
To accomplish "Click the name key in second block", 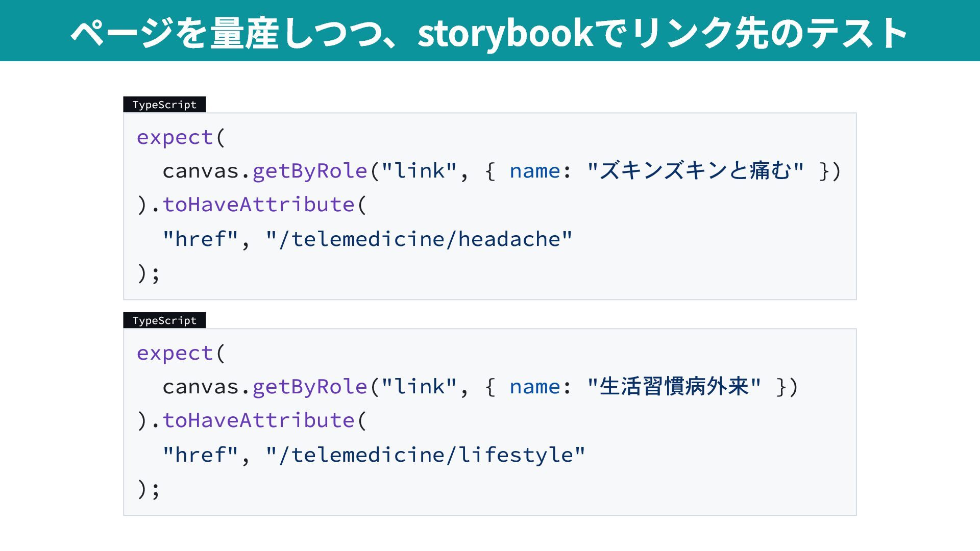I will (534, 387).
